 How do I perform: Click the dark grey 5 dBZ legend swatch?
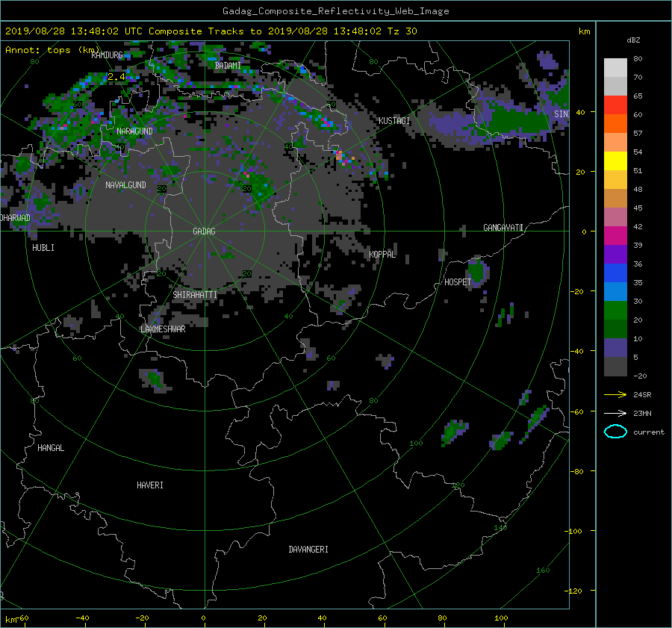click(x=615, y=367)
